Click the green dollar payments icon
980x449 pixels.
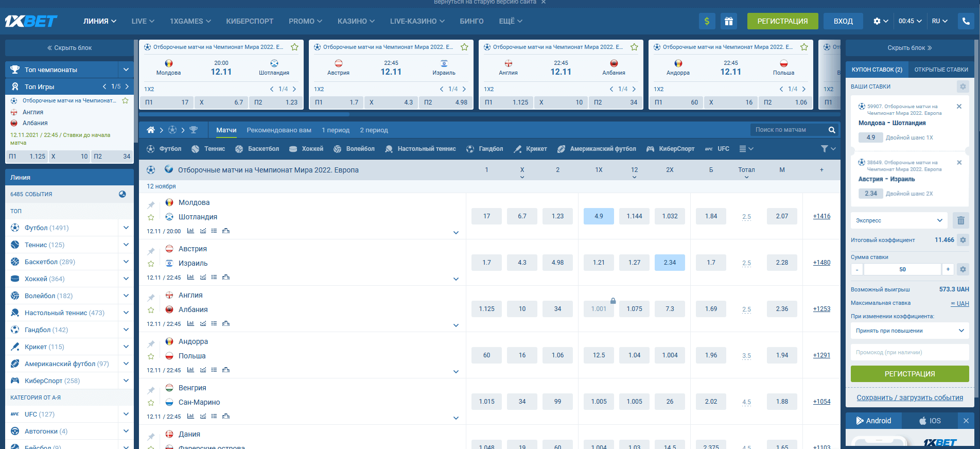pos(707,21)
